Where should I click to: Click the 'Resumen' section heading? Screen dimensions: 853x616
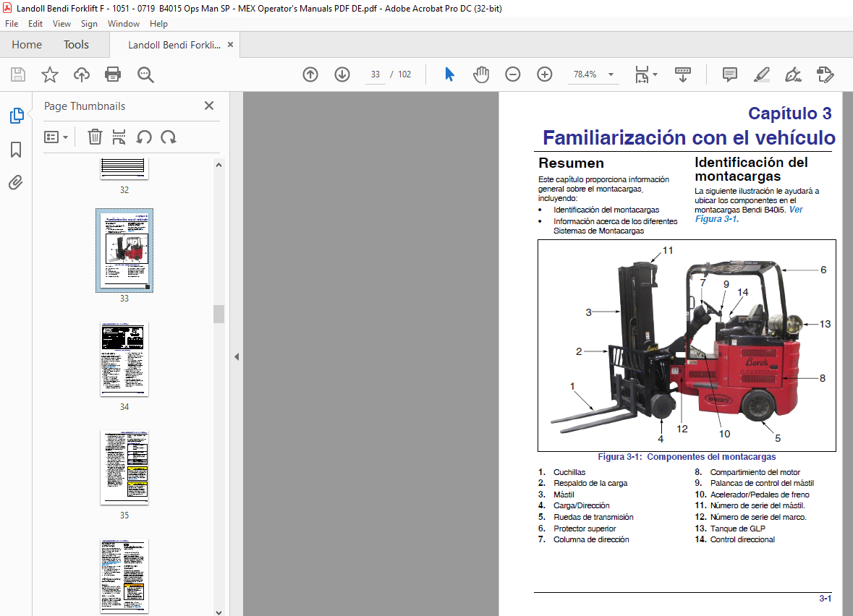point(571,163)
